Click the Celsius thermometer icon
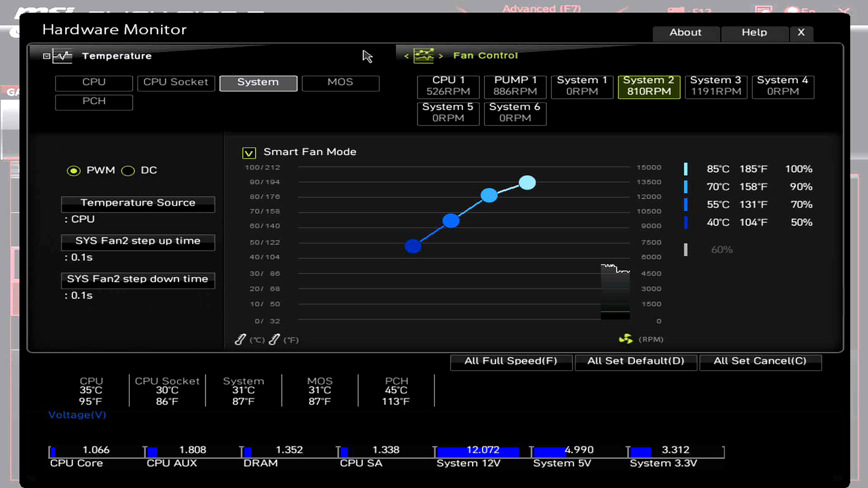This screenshot has width=868, height=488. point(240,339)
